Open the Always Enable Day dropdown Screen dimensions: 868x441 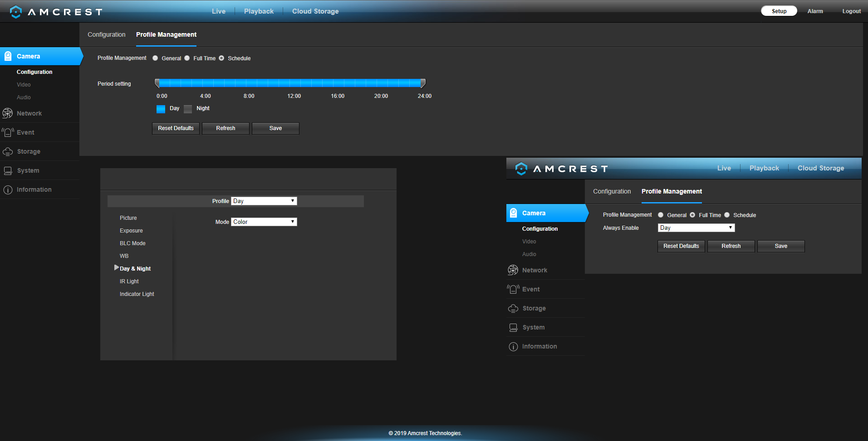696,228
